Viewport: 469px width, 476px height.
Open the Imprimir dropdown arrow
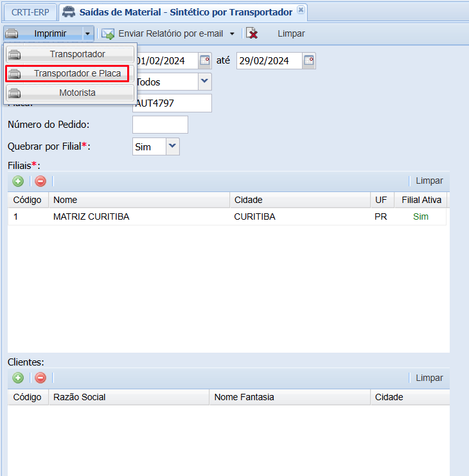[x=88, y=33]
